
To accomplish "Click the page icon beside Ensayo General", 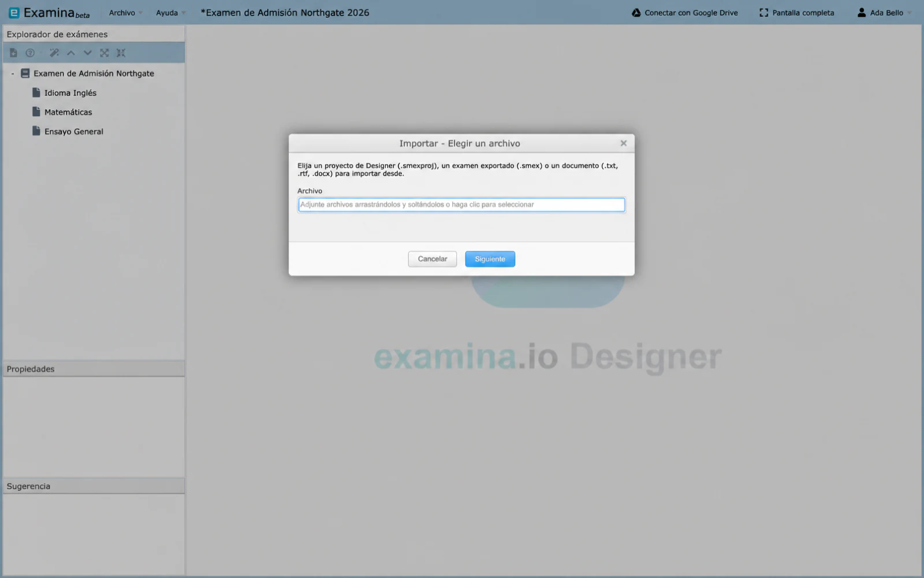I will point(36,131).
